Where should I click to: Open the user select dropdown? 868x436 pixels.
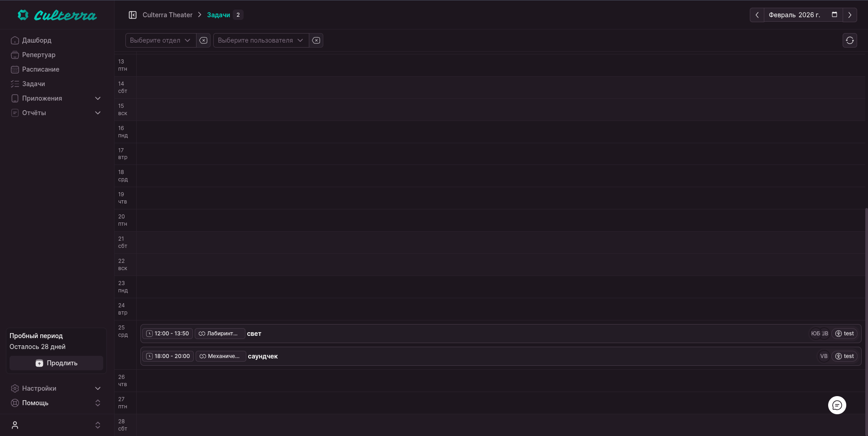coord(260,40)
